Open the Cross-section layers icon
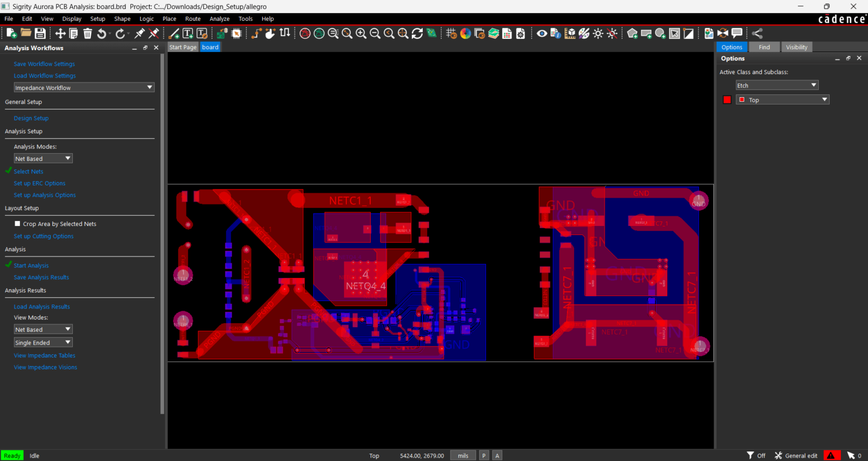Screen dimensions: 868x461 493,33
